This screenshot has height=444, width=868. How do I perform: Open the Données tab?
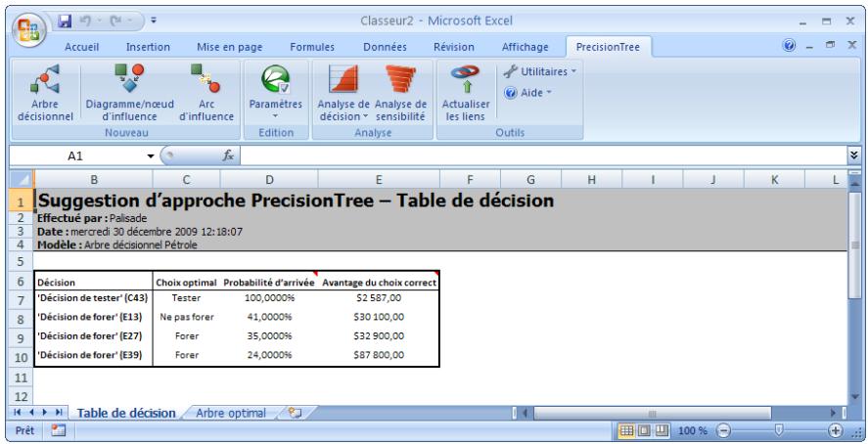(385, 47)
